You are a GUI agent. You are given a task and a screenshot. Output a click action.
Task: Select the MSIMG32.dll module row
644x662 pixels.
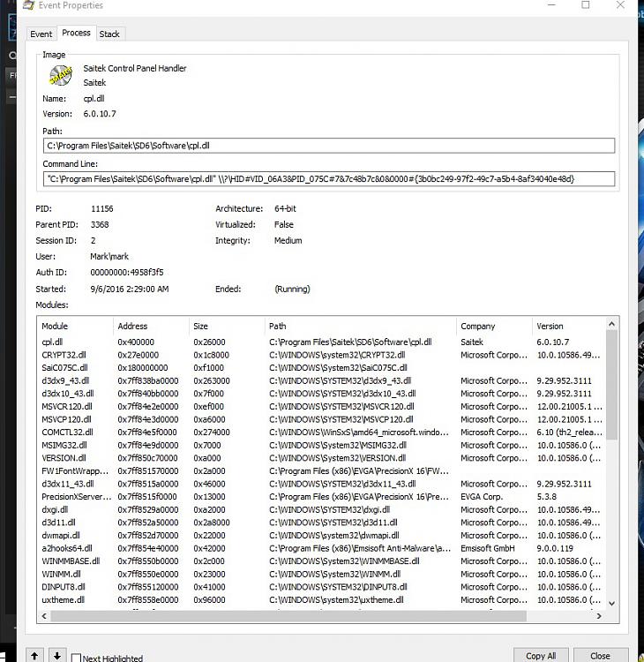(x=322, y=445)
